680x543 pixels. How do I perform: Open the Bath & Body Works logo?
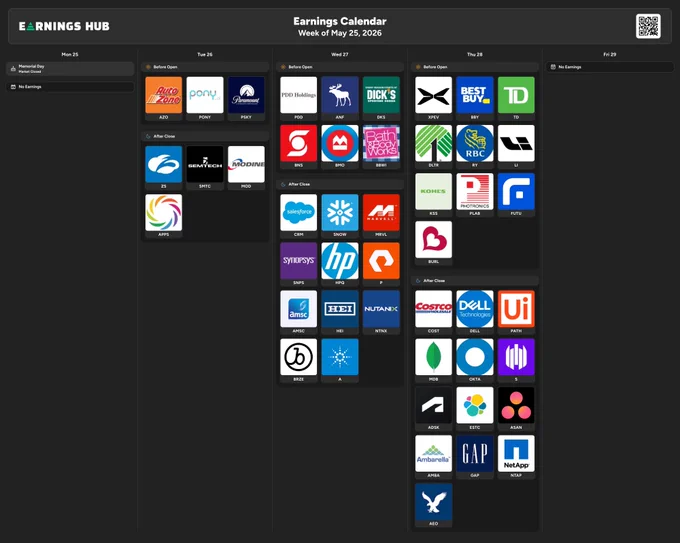tap(381, 143)
